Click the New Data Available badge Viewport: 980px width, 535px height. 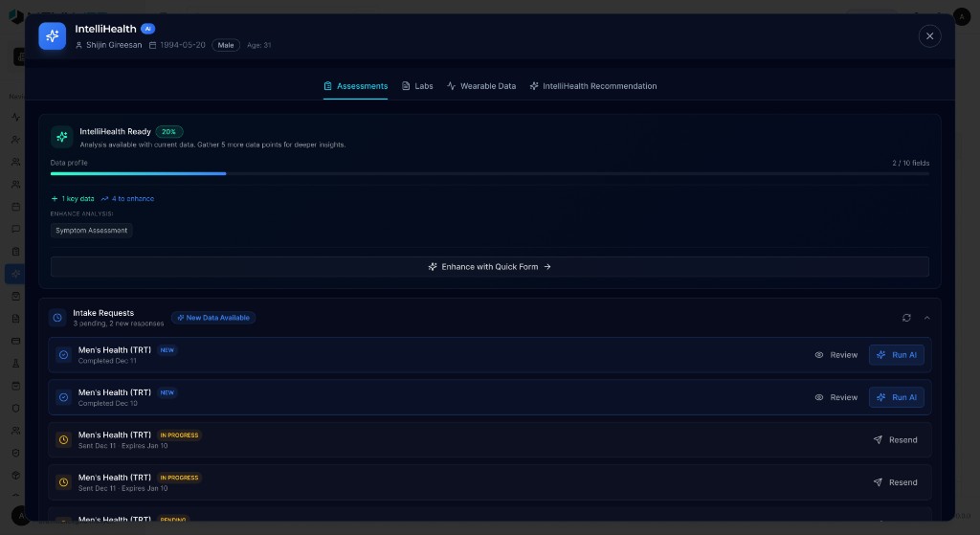[x=213, y=318]
